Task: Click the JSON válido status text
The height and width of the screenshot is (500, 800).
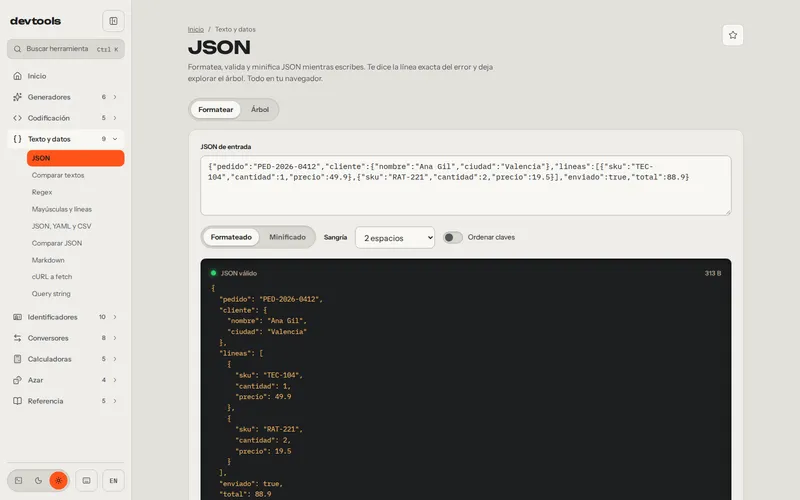Action: pos(239,273)
